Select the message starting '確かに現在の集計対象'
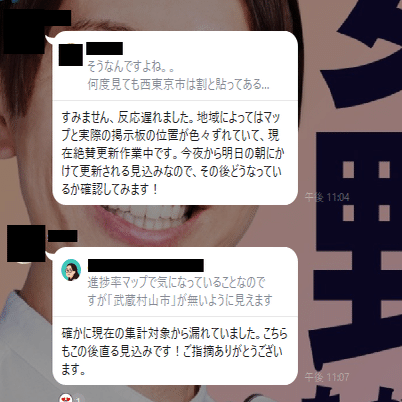Image resolution: width=402 pixels, height=402 pixels. pyautogui.click(x=174, y=351)
